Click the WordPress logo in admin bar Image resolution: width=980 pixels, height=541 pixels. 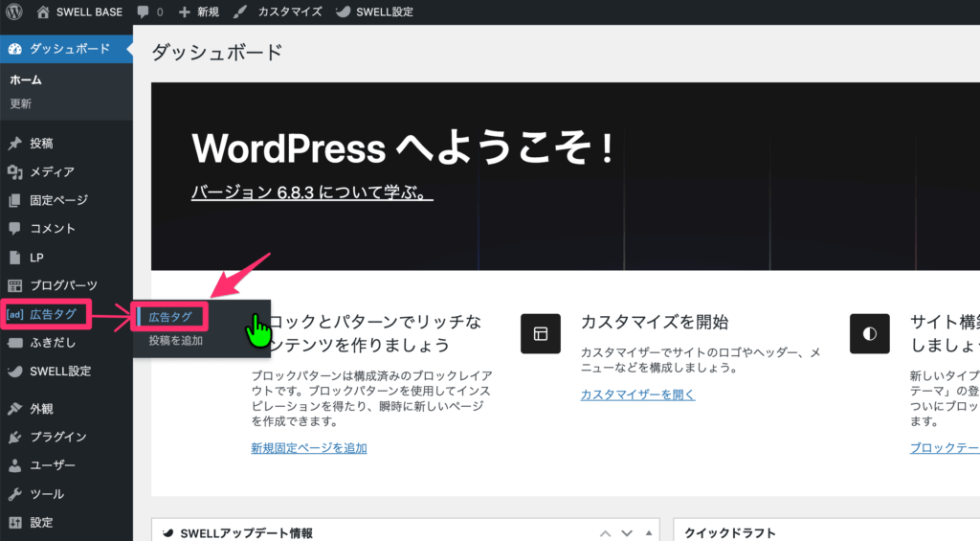[13, 12]
